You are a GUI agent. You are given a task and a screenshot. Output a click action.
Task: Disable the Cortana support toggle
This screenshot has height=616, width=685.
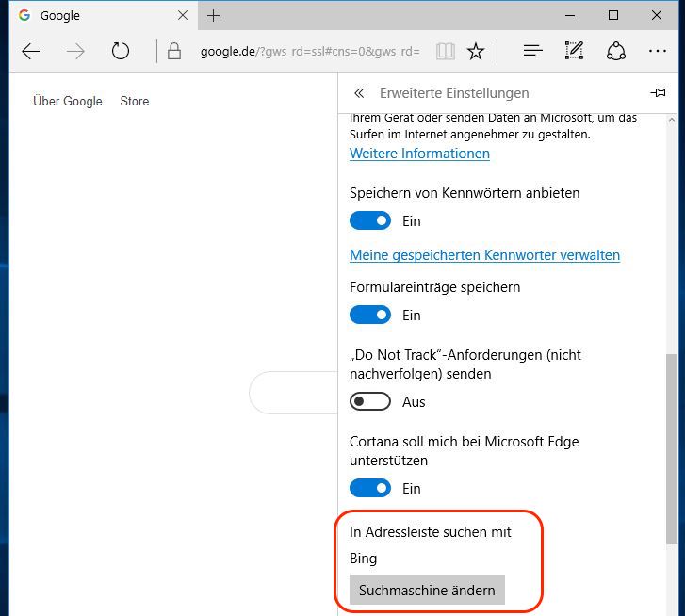click(370, 488)
